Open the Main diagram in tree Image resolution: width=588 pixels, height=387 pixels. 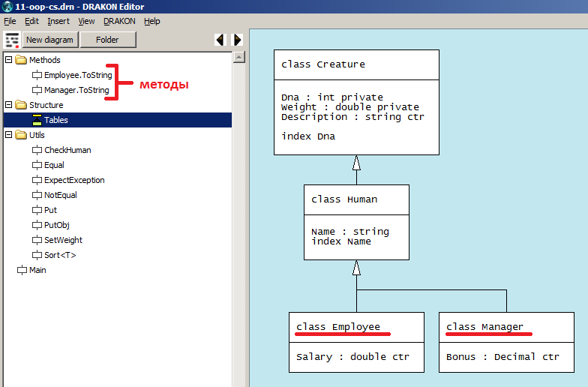(37, 270)
